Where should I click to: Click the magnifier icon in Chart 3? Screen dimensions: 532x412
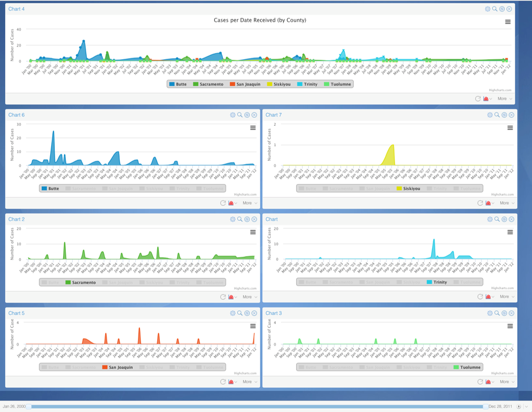coord(497,313)
